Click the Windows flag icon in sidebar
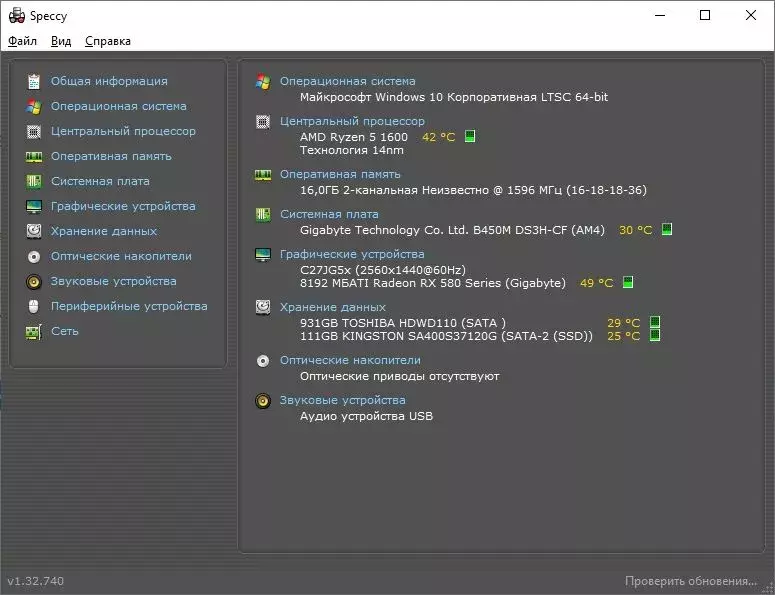 pos(34,106)
